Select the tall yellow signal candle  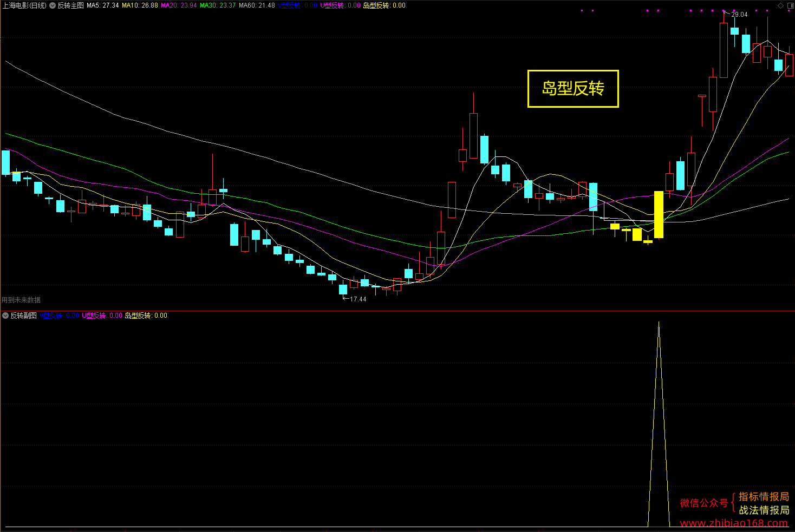coord(659,215)
